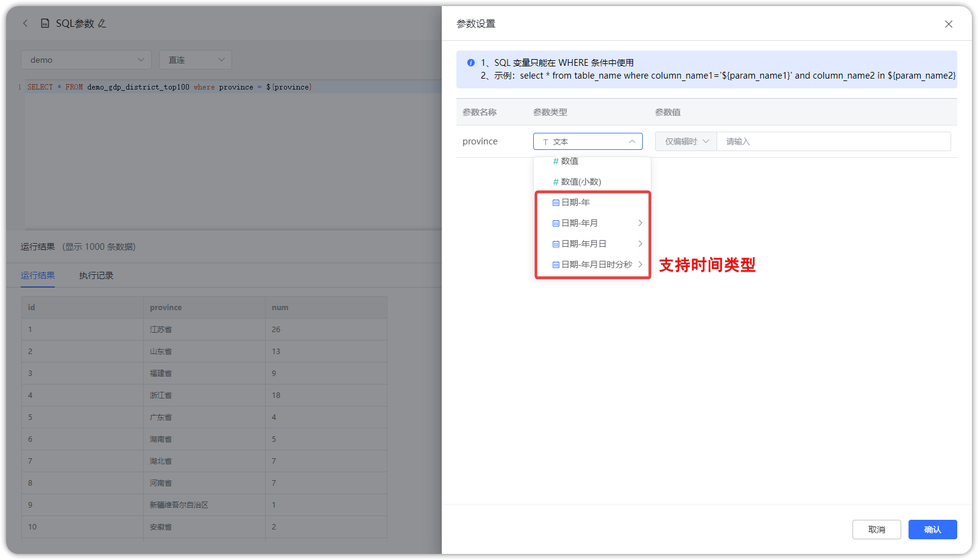
Task: Open the 仅编辑时 dropdown
Action: point(686,141)
